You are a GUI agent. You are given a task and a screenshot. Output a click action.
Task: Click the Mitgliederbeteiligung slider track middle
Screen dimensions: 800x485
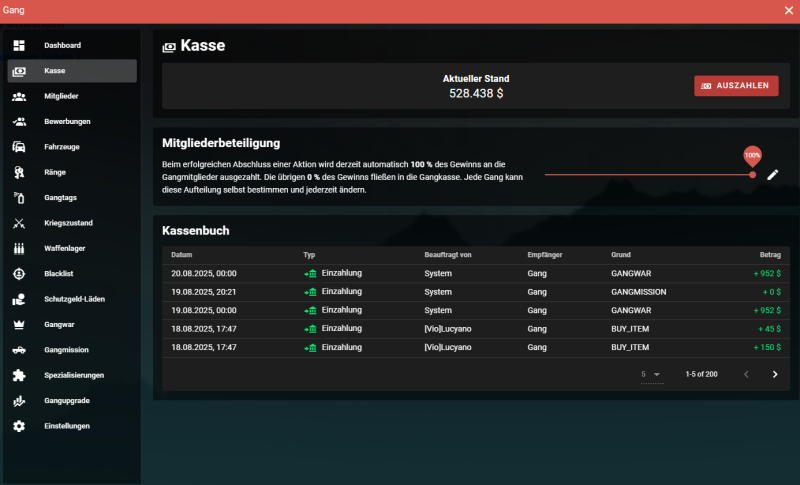pos(648,175)
